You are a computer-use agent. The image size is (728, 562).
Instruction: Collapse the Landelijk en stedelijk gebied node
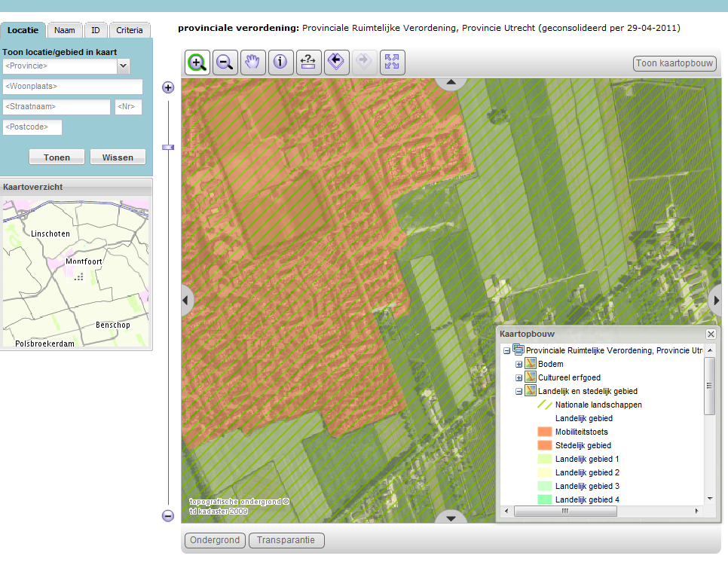(x=517, y=391)
